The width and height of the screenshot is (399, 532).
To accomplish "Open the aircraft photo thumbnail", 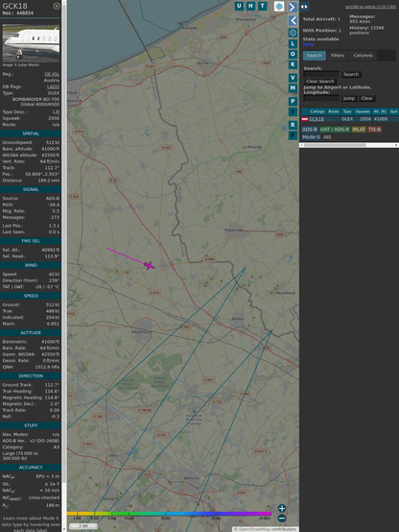I will (x=31, y=43).
